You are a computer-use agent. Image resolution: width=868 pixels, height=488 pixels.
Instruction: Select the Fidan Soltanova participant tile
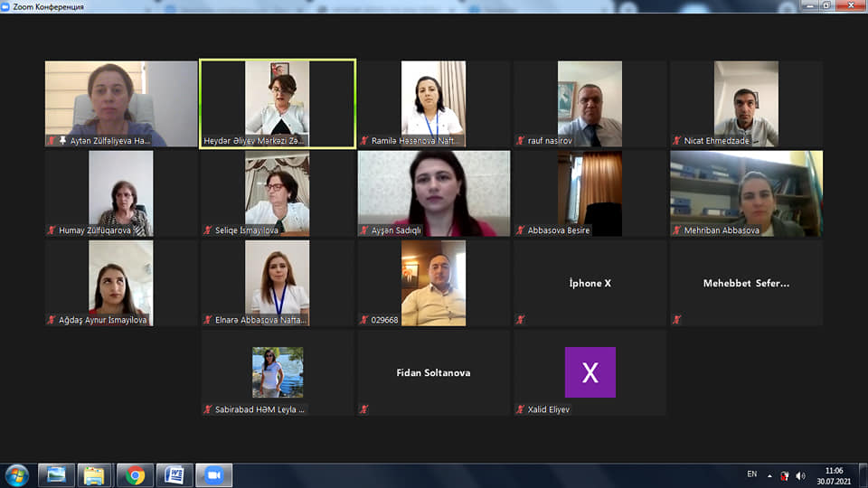click(434, 372)
